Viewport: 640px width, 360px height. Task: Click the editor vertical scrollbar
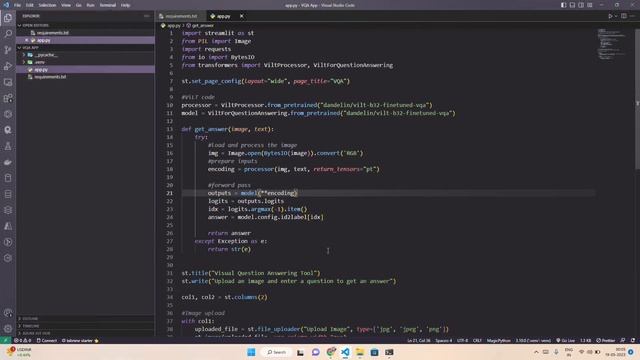pos(637,98)
